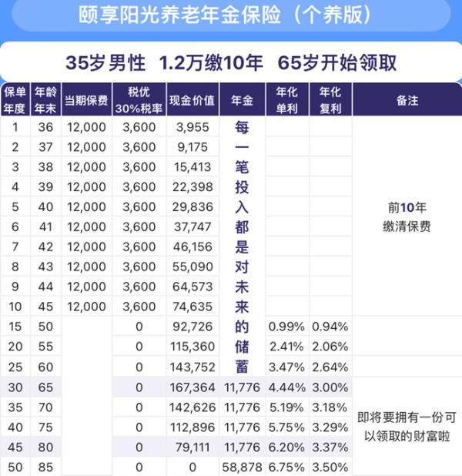Screen dimensions: 462x476
Task: Select age 85 in policy year 50
Action: point(45,468)
